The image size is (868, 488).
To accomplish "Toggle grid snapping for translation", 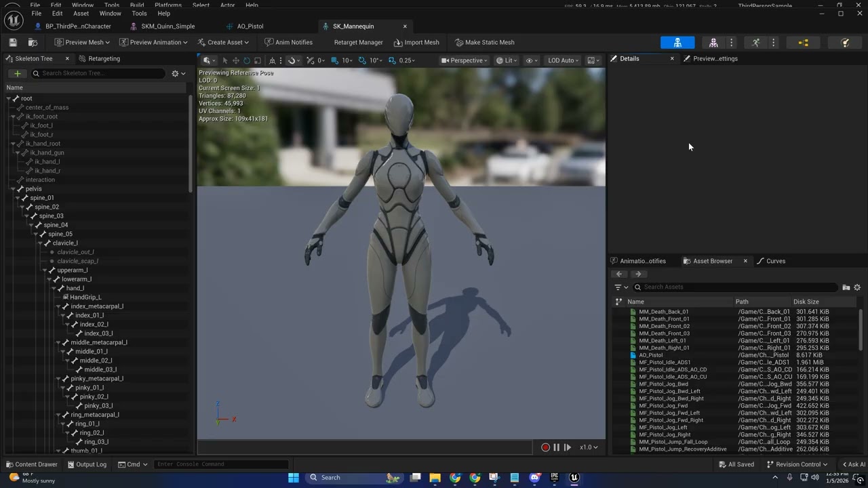I will pyautogui.click(x=334, y=60).
